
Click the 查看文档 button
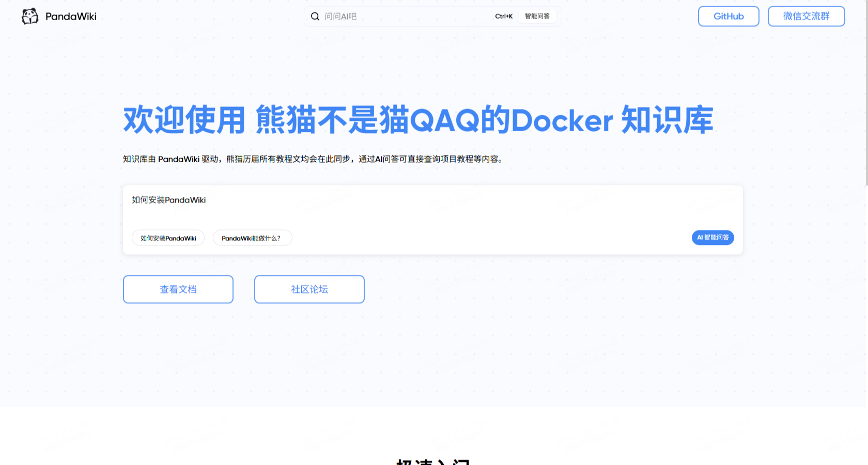point(178,289)
